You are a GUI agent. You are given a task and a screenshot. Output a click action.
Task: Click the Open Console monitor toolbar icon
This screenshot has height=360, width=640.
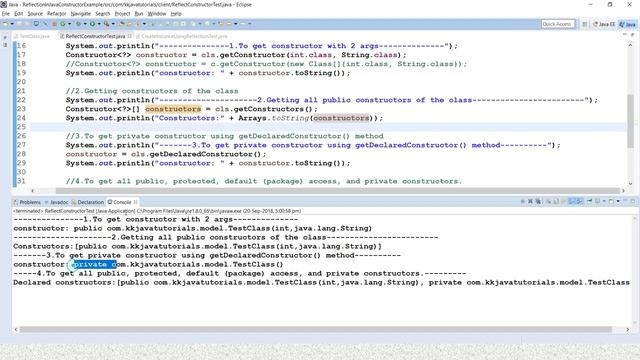[x=36, y=24]
